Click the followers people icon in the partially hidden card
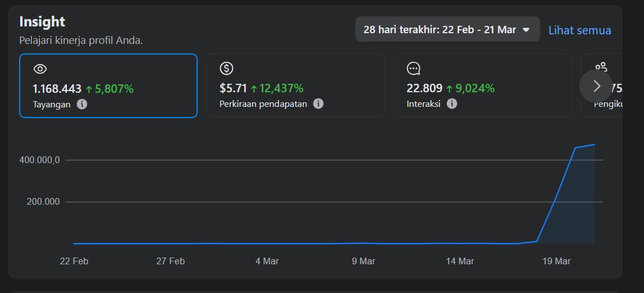The image size is (644, 293). [601, 67]
